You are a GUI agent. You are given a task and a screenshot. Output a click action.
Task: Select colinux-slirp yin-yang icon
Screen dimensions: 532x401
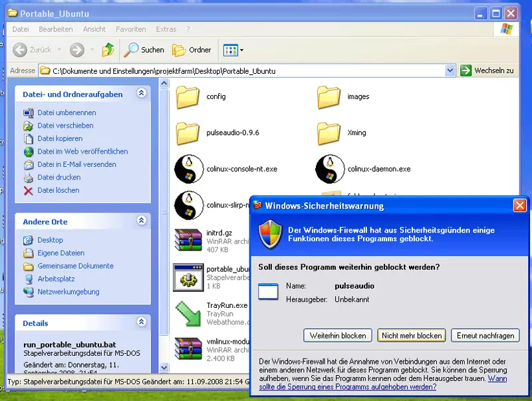click(x=189, y=205)
